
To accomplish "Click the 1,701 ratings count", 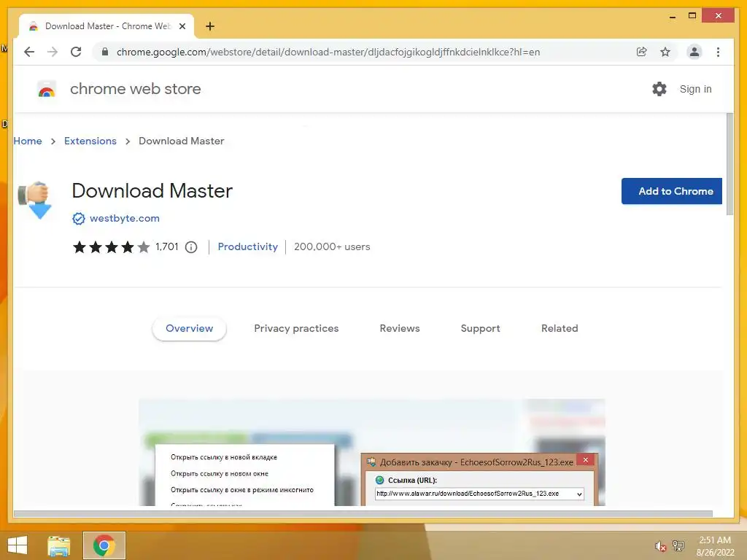I will (x=167, y=246).
